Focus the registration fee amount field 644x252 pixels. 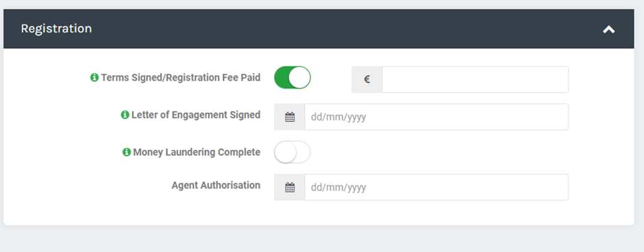[x=475, y=79]
